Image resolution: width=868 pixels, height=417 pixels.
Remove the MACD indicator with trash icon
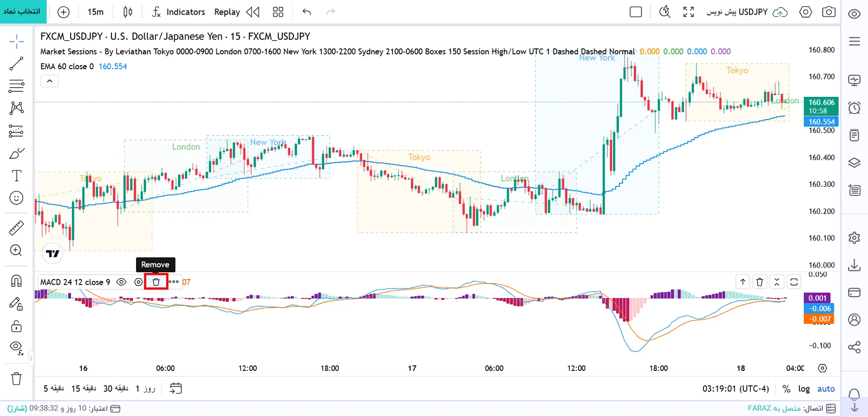point(156,282)
